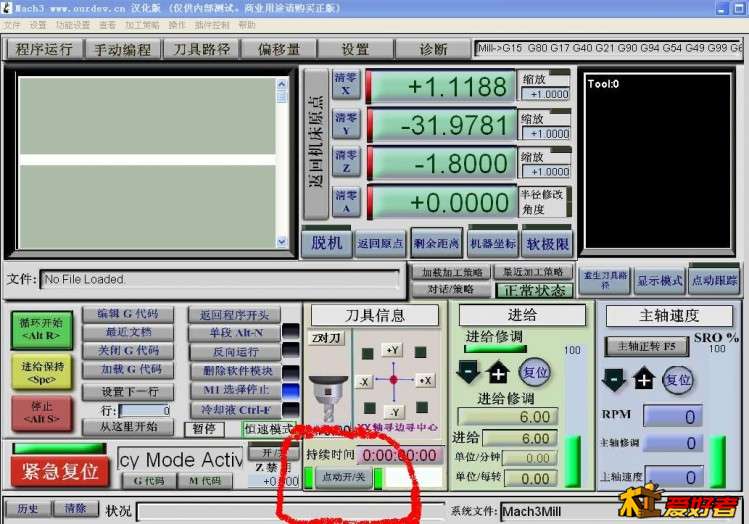Screen dimensions: 749x524
Task: Open the 程序运行 tab
Action: [43, 49]
